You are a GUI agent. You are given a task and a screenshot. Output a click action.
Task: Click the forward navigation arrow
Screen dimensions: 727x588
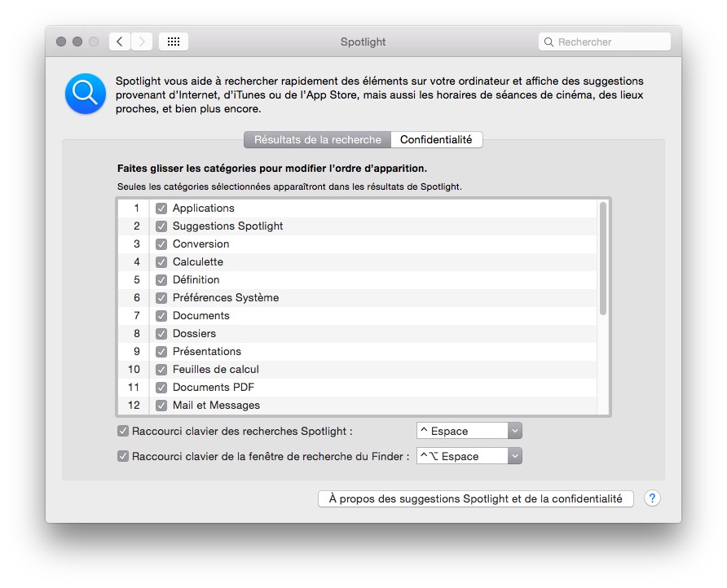[x=142, y=42]
